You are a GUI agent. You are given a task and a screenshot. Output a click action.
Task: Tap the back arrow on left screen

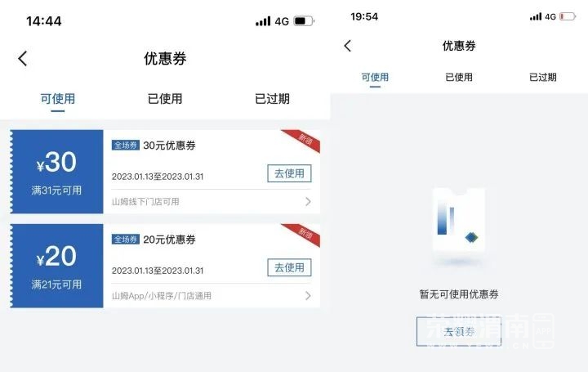23,59
